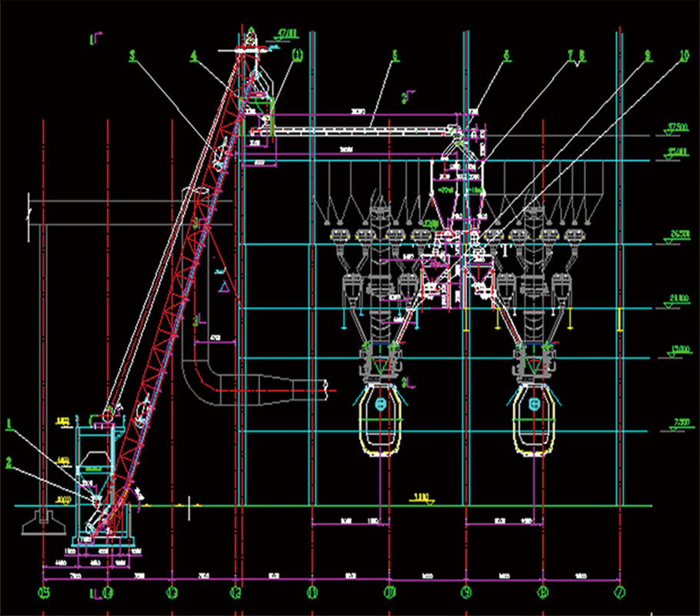700x616 pixels.
Task: Click the blue triangle marker beside the truss
Action: click(224, 287)
